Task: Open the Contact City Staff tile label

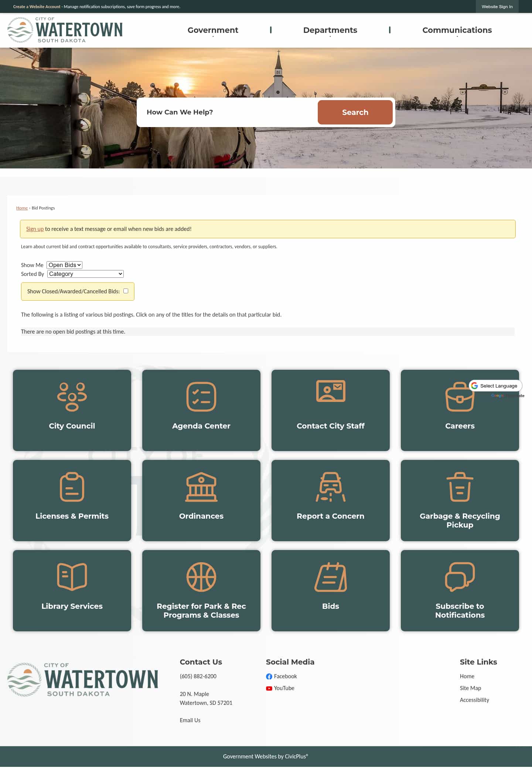Action: [331, 426]
